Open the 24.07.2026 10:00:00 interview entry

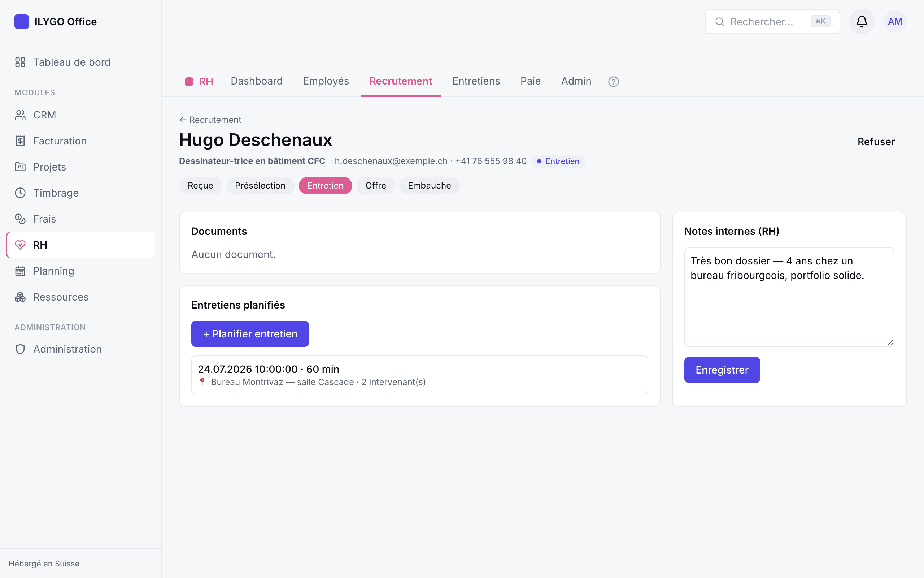coord(419,375)
